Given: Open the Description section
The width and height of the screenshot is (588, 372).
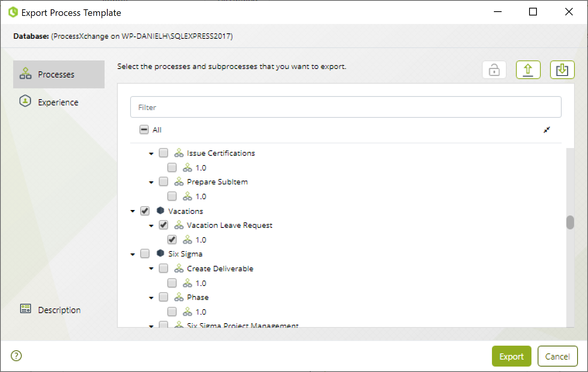Looking at the screenshot, I should pos(59,310).
